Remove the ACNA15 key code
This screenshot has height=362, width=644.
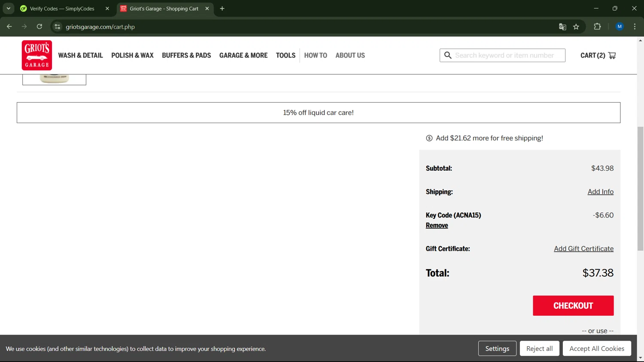pos(437,225)
